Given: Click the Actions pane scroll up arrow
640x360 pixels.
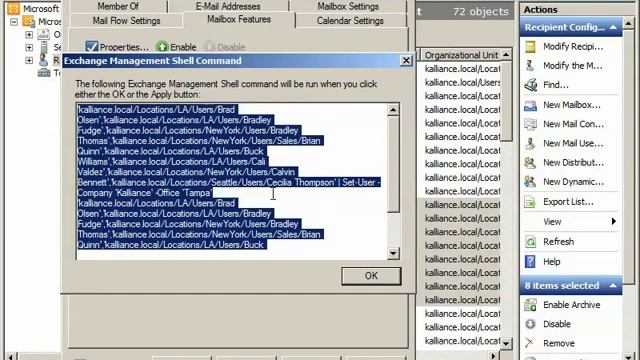Looking at the screenshot, I should [x=629, y=24].
